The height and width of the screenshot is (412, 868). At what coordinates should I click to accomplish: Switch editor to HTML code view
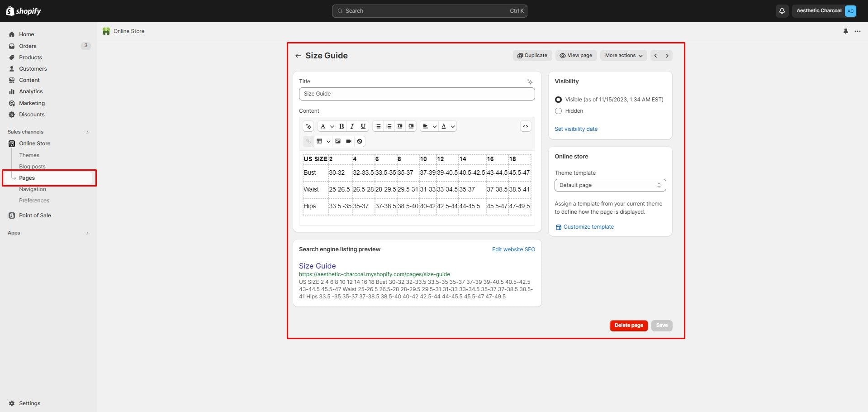point(525,126)
